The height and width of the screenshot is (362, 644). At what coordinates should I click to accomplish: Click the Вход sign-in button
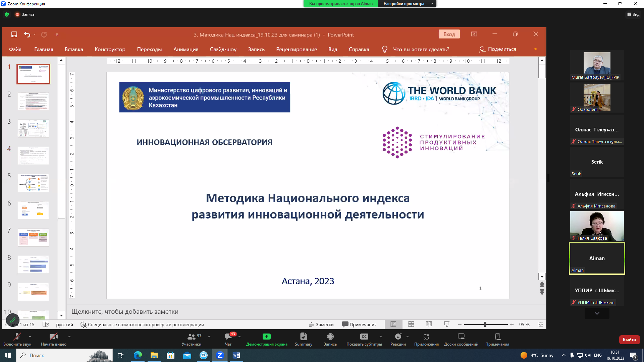tap(449, 34)
